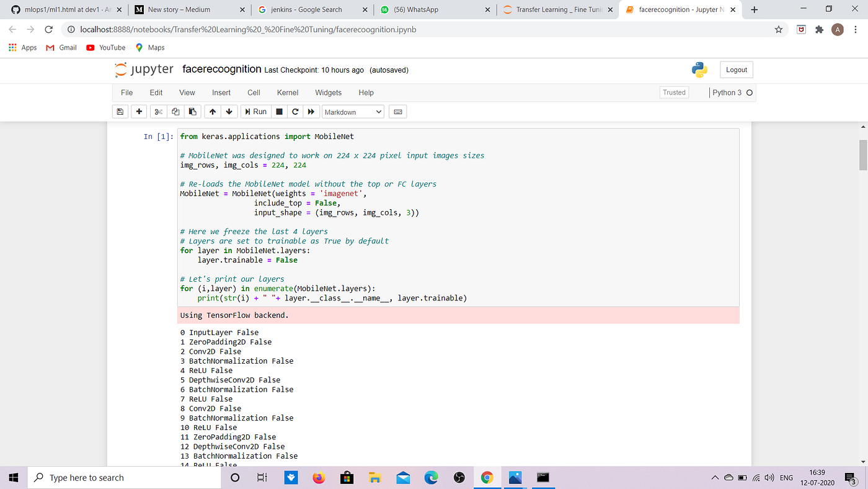Open the Apps bookmark shortcut
The height and width of the screenshot is (489, 868).
tap(23, 47)
